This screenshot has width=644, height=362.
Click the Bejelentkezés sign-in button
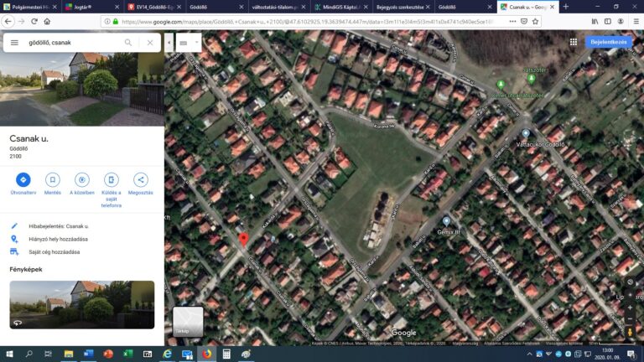tap(609, 41)
